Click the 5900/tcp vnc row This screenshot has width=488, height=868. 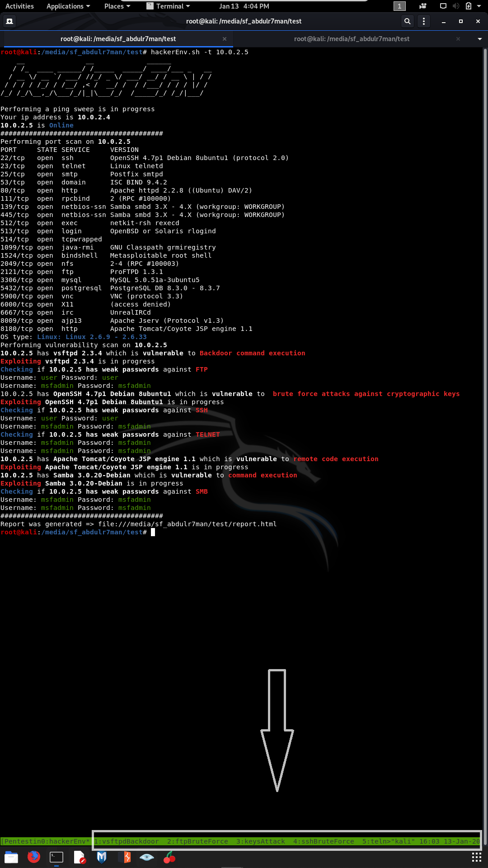[92, 296]
